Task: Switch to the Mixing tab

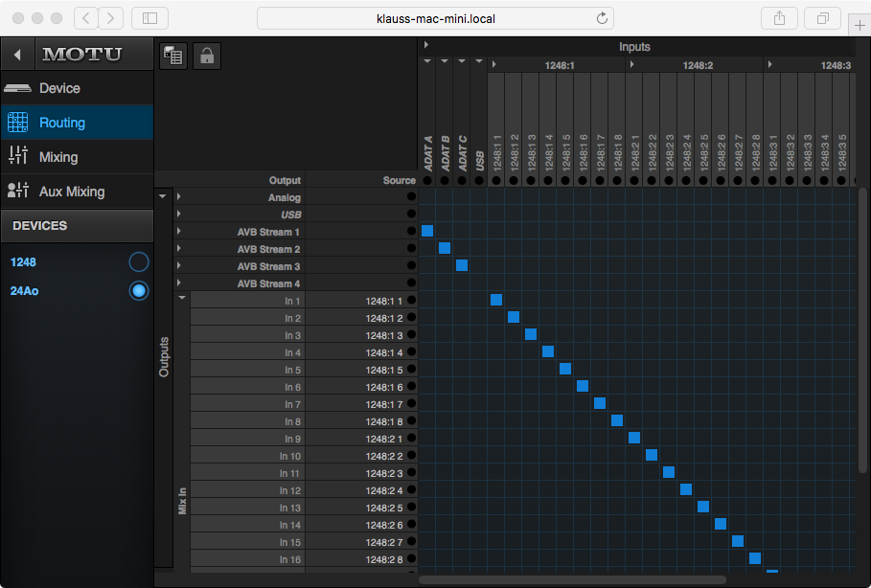Action: tap(78, 157)
